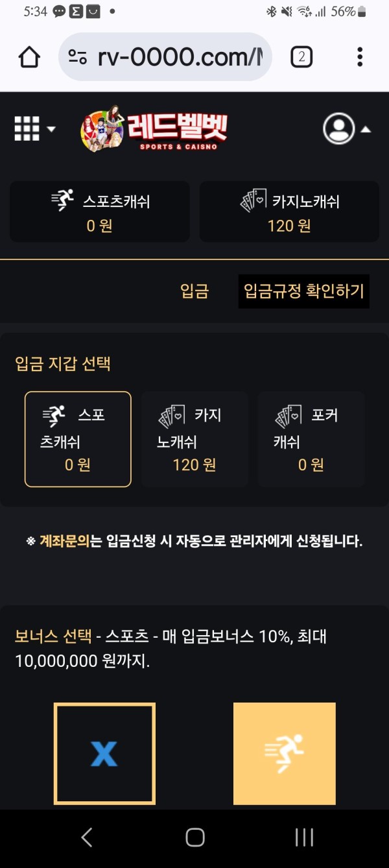
Task: Tap the 계좌문의 highlighted link text
Action: 64,540
